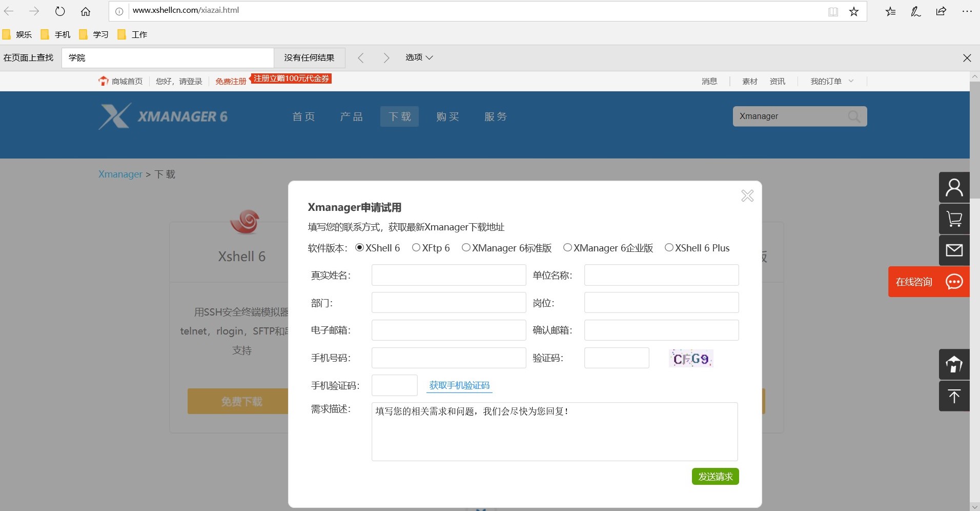The height and width of the screenshot is (511, 980).
Task: Go to next find result arrow
Action: (386, 58)
